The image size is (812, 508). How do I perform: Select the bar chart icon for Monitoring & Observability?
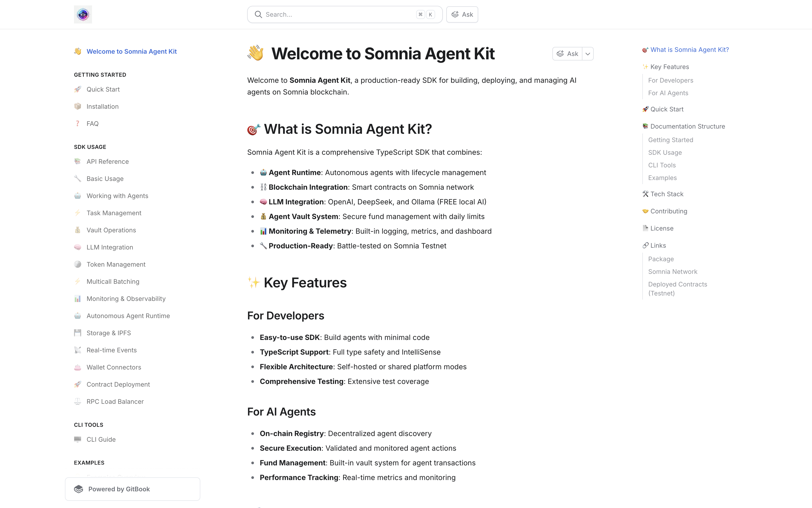(x=78, y=298)
